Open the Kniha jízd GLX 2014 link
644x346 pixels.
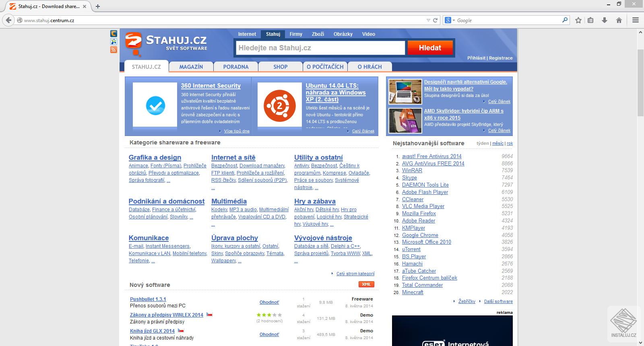[152, 331]
